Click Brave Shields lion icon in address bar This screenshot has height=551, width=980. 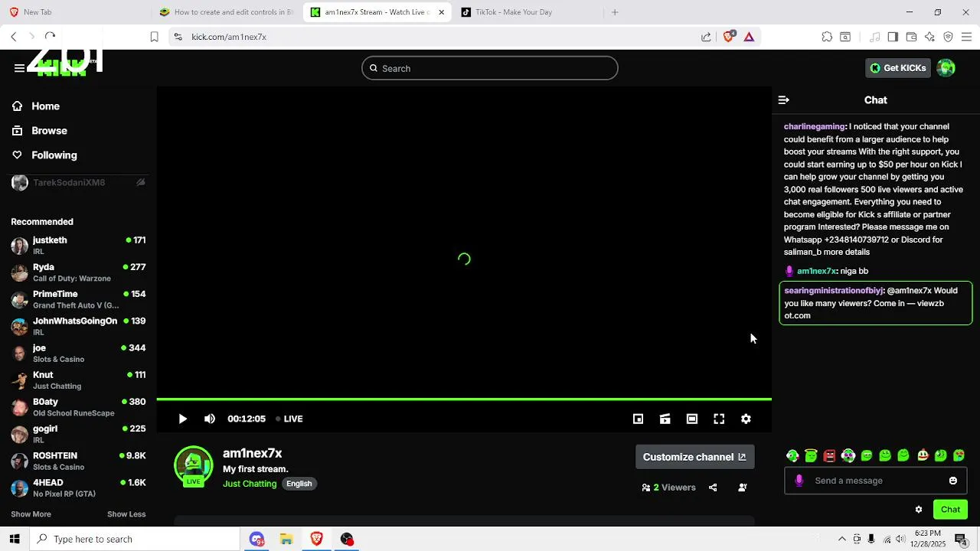[x=728, y=36]
